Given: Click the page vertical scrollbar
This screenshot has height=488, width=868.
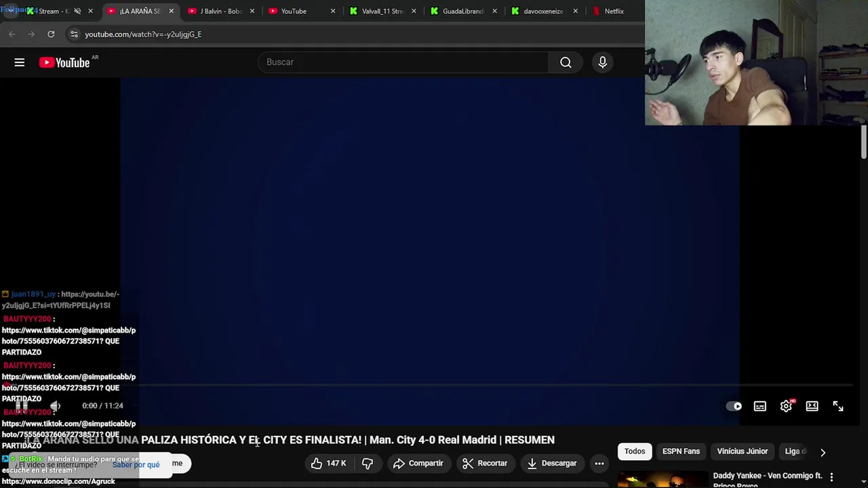Looking at the screenshot, I should [863, 142].
